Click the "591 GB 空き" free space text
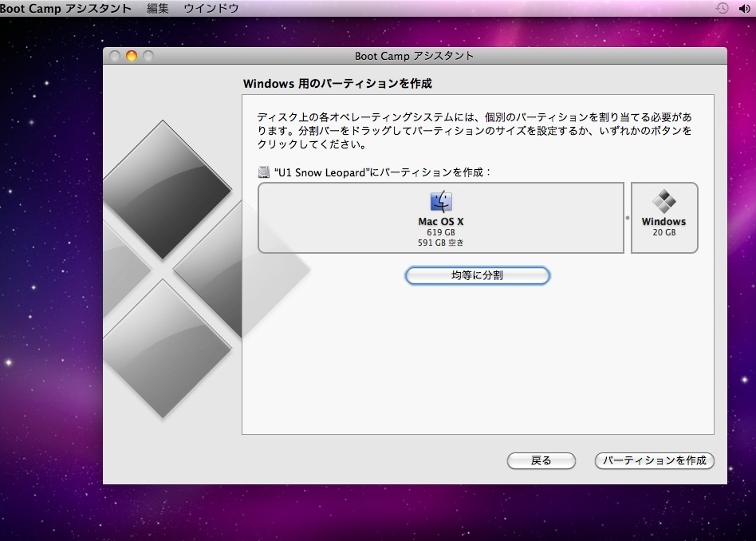The width and height of the screenshot is (756, 541). point(441,243)
